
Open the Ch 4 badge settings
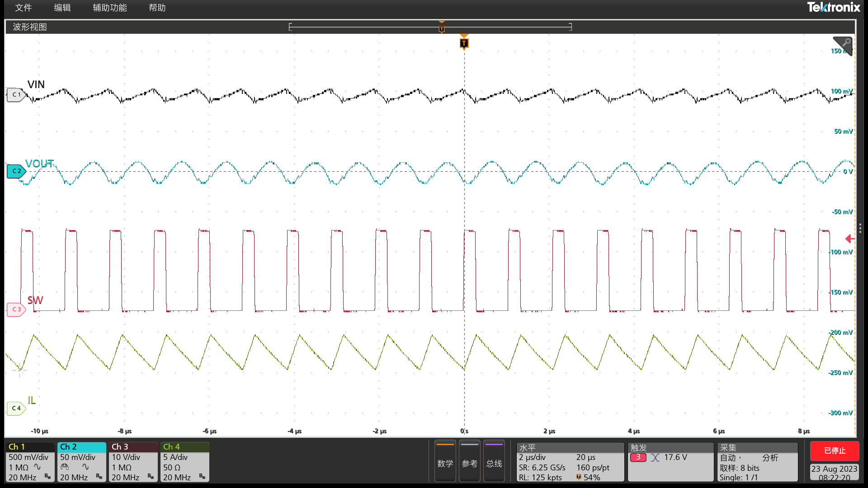(184, 462)
